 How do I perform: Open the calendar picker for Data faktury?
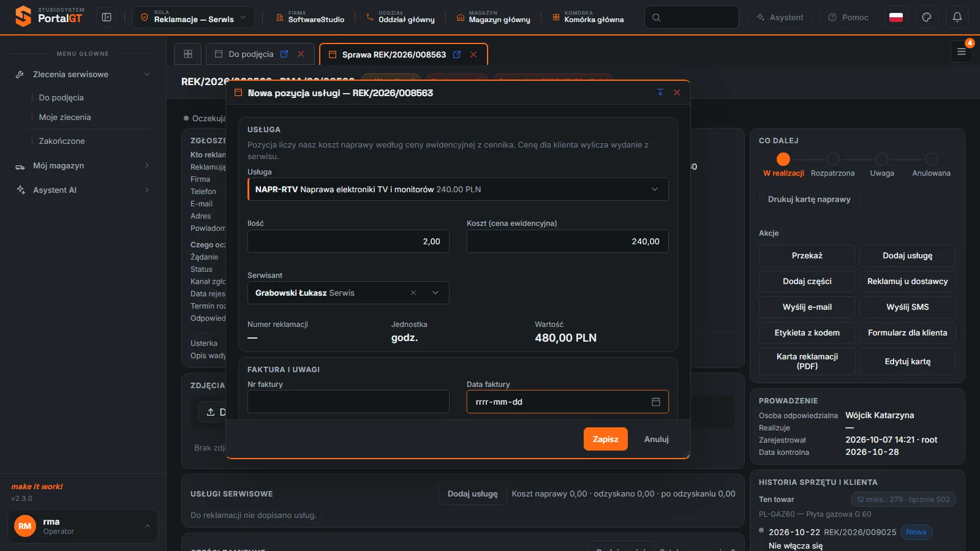[656, 402]
